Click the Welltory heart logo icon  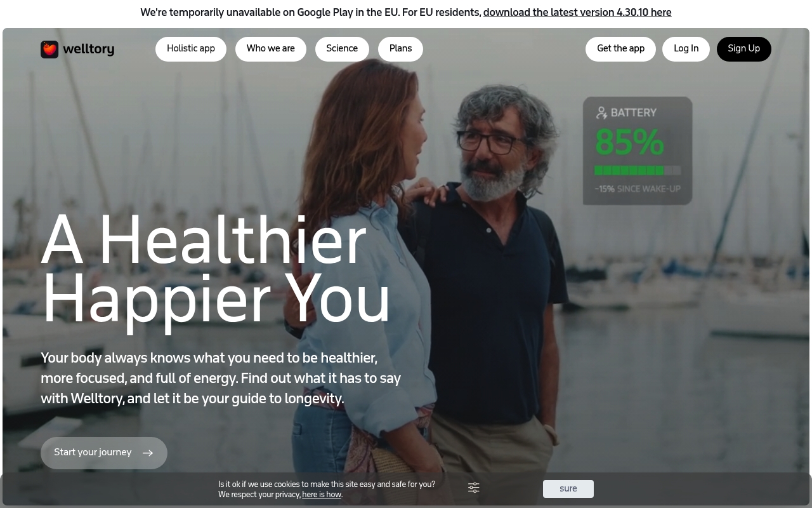49,50
